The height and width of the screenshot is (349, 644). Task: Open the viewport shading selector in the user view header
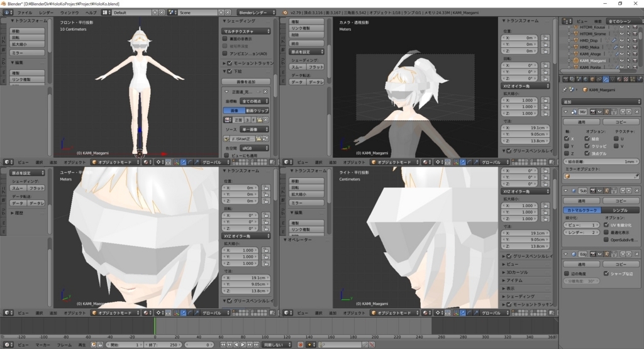coord(147,313)
